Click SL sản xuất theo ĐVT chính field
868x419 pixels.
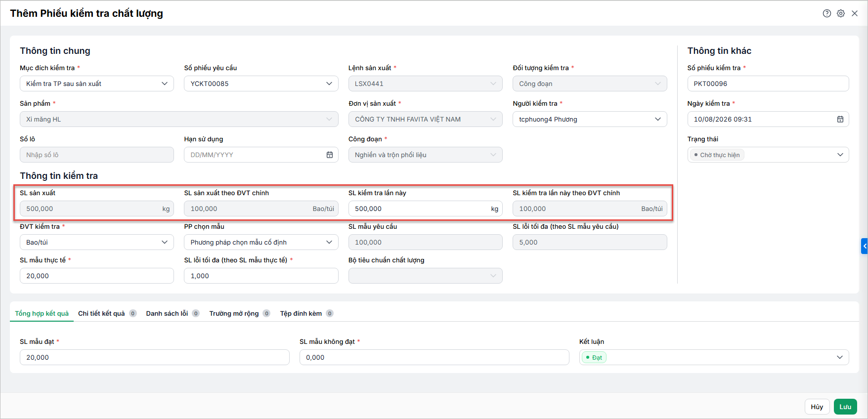coord(261,209)
